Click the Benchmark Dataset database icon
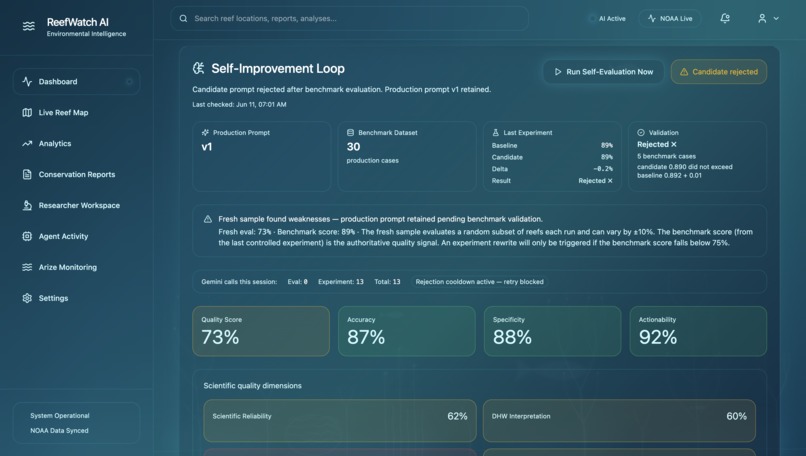Image resolution: width=806 pixels, height=456 pixels. (351, 133)
